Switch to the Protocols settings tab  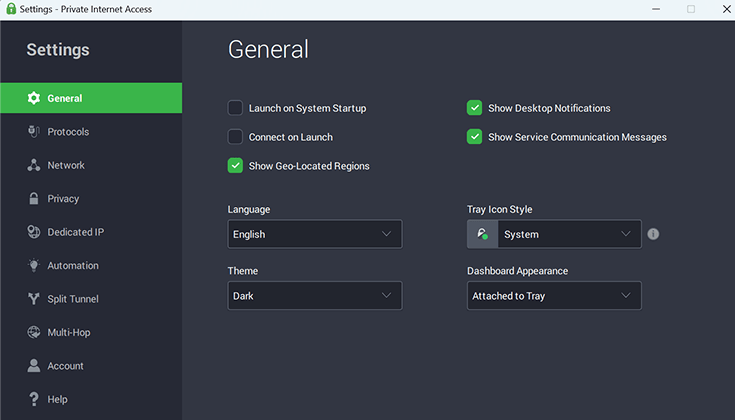point(91,132)
